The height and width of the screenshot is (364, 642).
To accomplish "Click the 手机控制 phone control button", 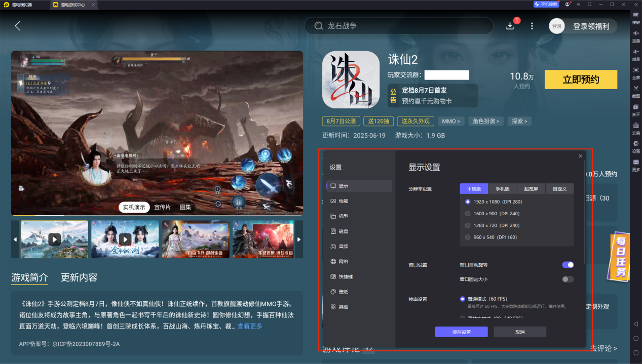I will (x=546, y=4).
